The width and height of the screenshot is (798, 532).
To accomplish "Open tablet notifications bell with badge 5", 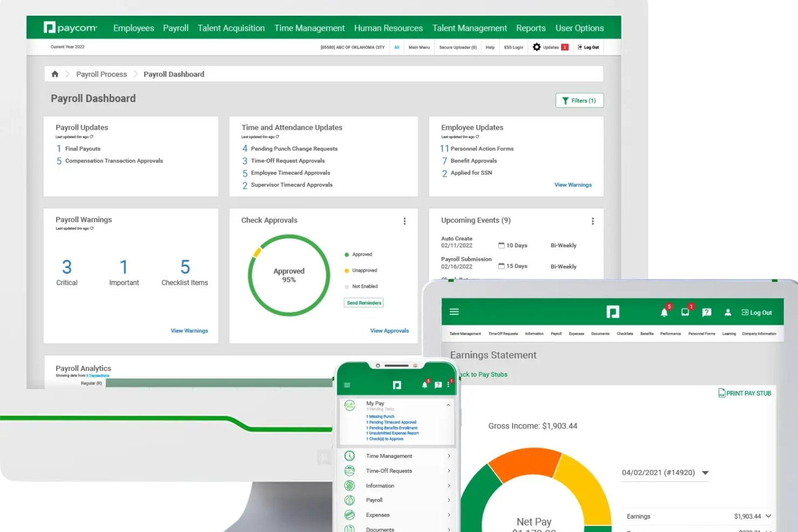I will click(x=664, y=312).
